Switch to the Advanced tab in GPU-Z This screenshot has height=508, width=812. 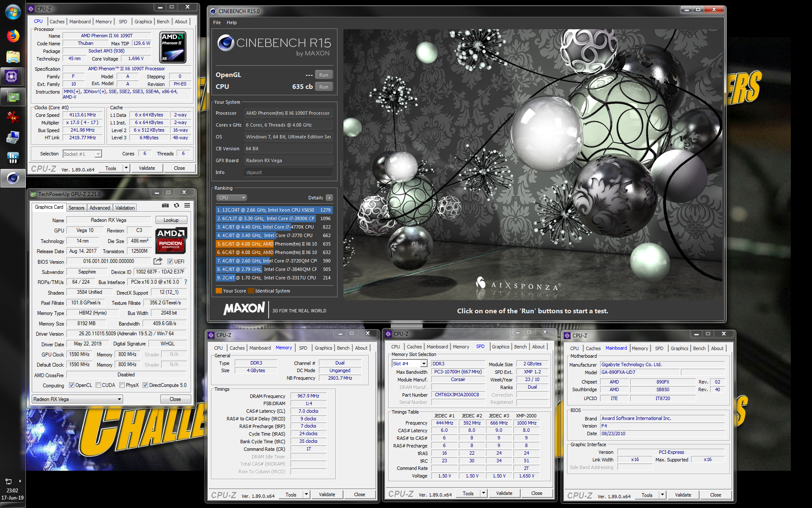(100, 208)
